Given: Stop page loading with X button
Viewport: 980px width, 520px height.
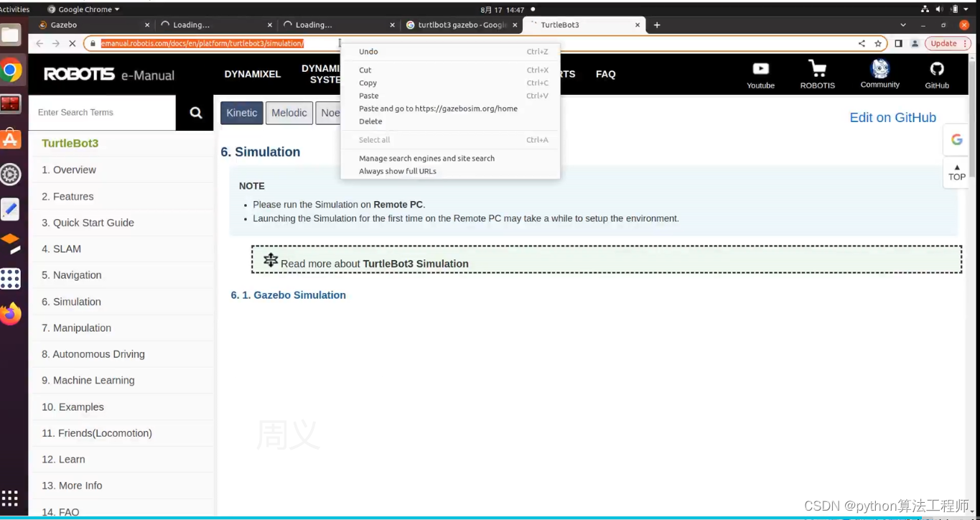Looking at the screenshot, I should (72, 43).
